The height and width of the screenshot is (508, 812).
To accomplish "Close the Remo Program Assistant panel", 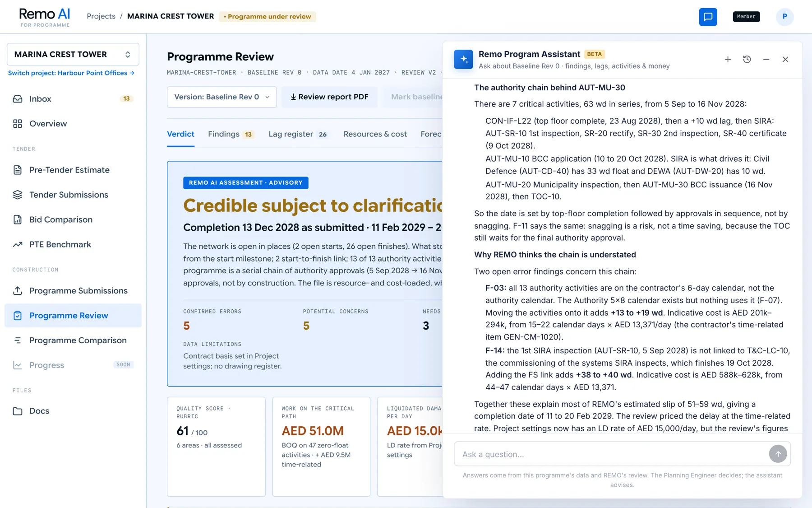I will point(785,60).
